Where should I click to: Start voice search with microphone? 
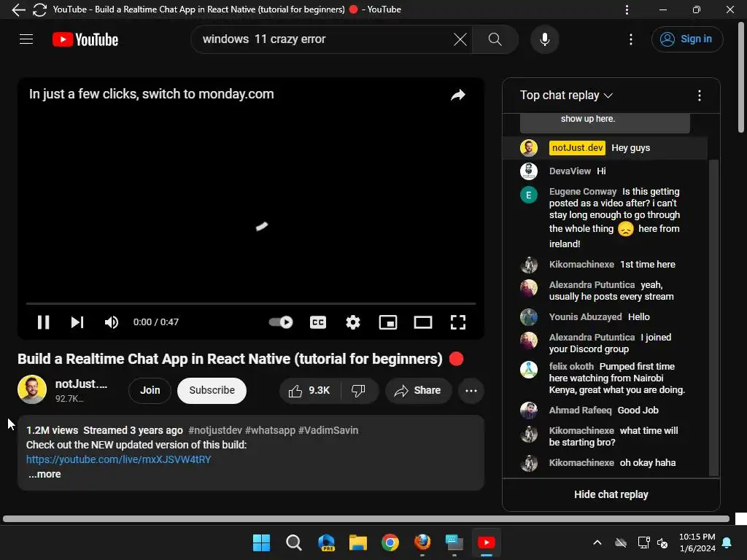pos(544,39)
